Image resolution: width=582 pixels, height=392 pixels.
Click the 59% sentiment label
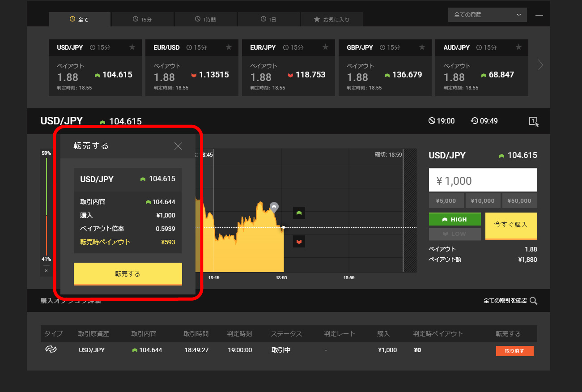click(46, 153)
